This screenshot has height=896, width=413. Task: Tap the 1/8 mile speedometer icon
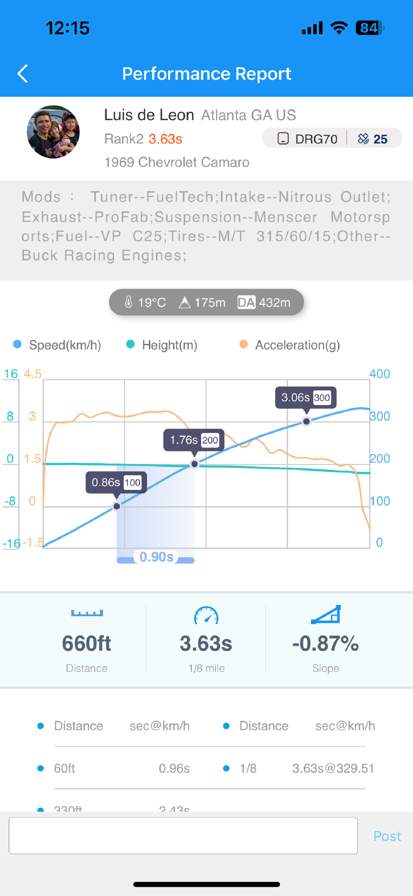click(x=206, y=614)
